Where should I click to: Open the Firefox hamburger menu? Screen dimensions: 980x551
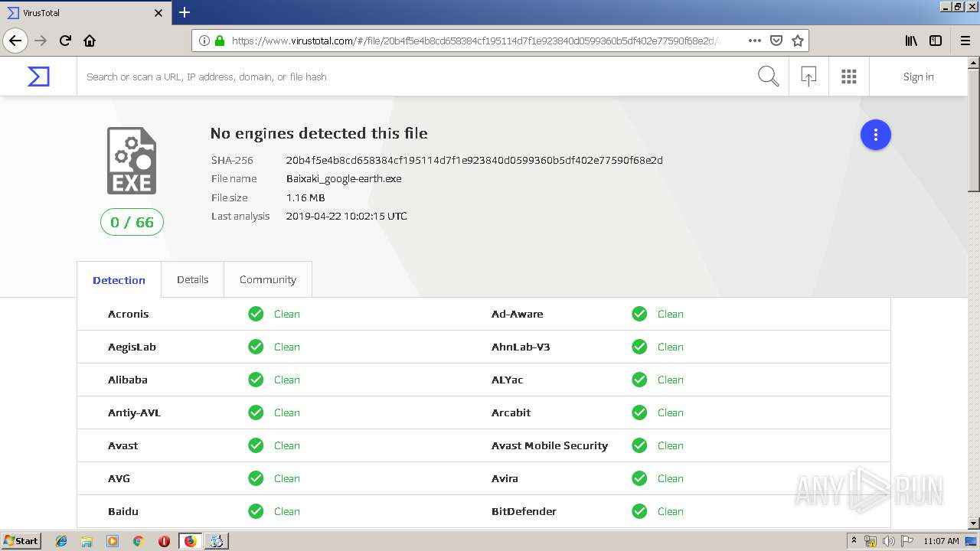(x=965, y=41)
